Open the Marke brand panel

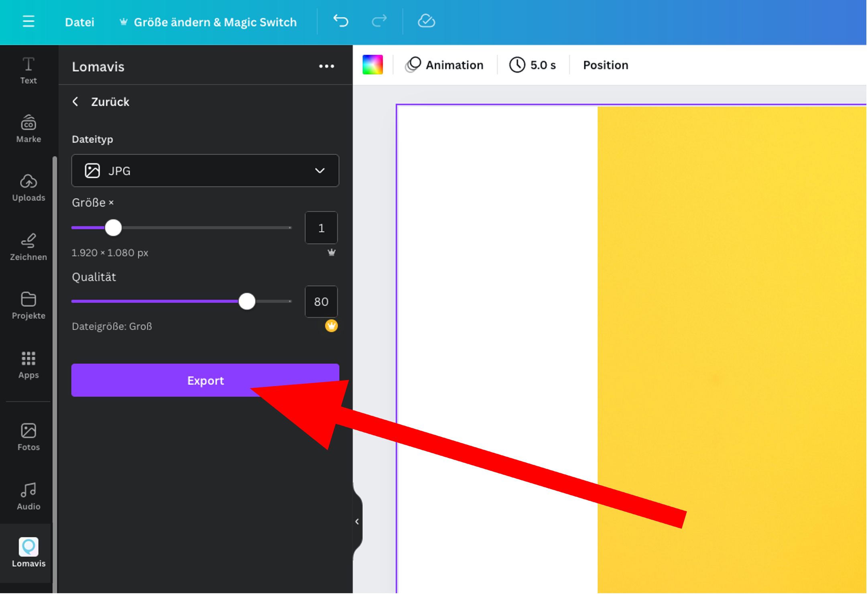coord(28,129)
